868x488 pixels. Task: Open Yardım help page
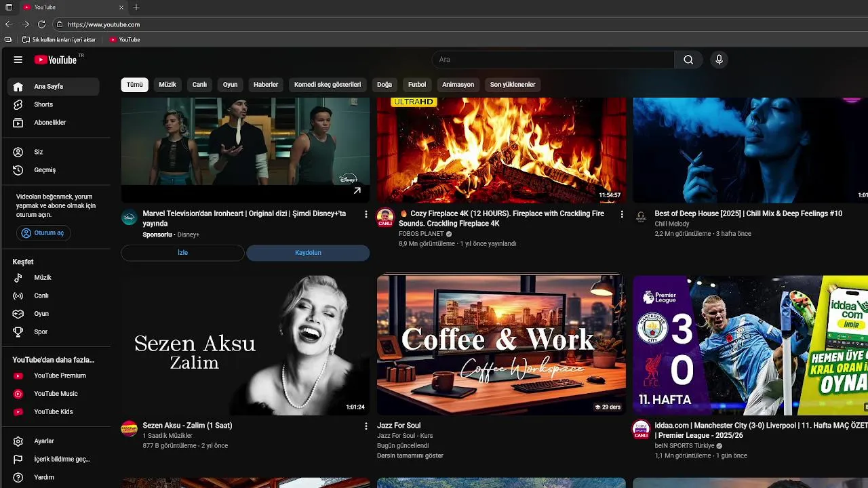54,477
